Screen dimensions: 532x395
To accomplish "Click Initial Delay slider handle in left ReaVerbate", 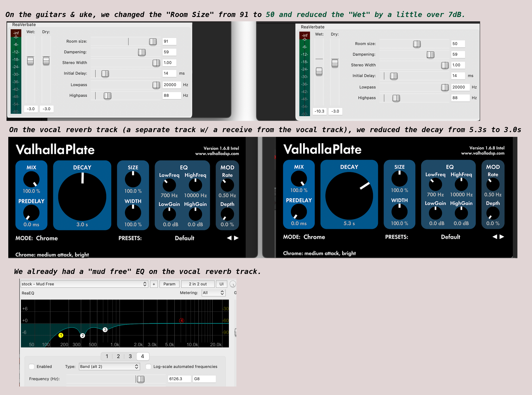I will click(105, 73).
